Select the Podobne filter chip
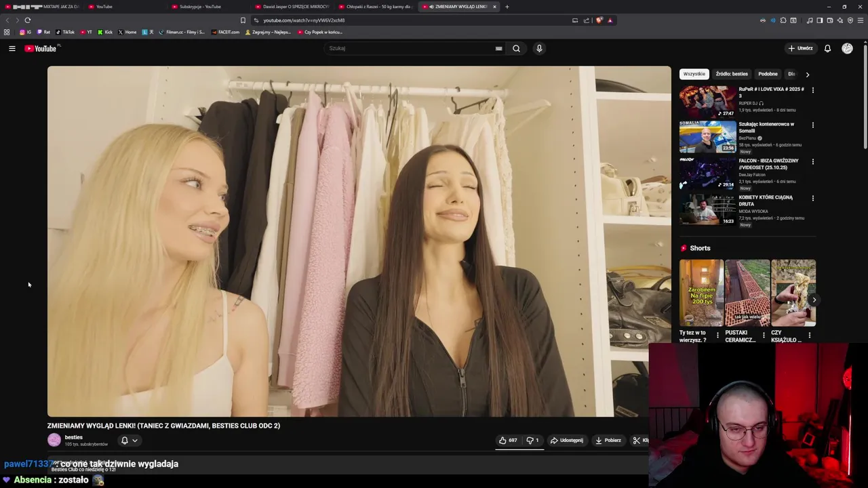The image size is (868, 488). [x=768, y=74]
